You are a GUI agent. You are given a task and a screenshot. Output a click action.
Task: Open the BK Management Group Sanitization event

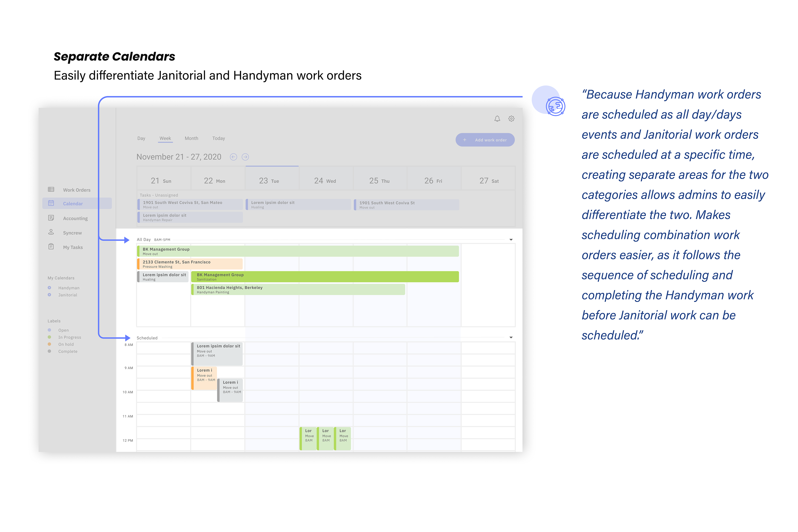(325, 277)
